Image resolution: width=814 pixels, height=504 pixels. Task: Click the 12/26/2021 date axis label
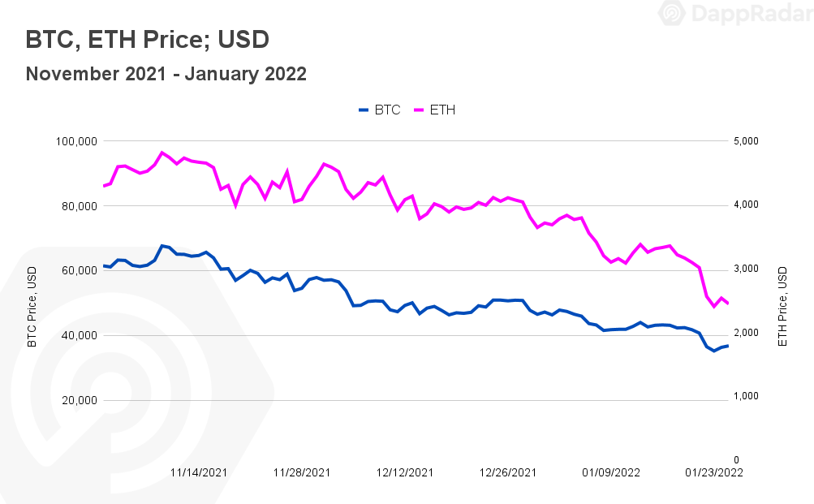tap(508, 473)
